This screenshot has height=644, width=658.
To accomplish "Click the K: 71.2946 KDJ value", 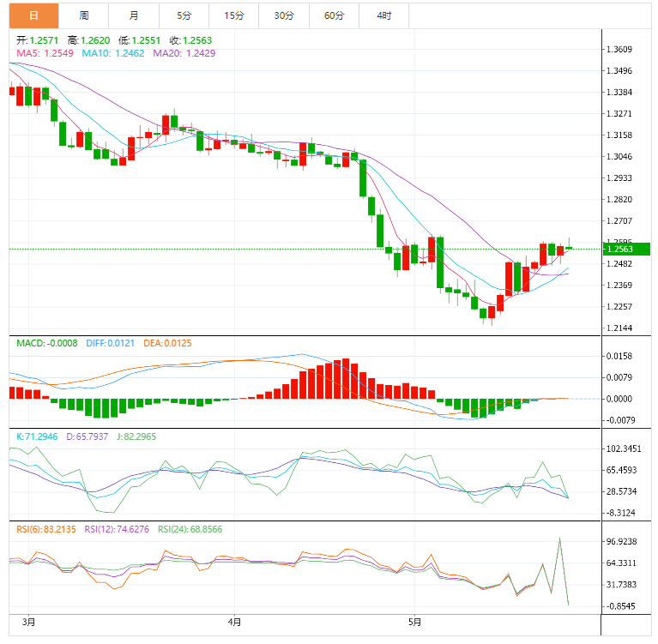I will [x=37, y=436].
